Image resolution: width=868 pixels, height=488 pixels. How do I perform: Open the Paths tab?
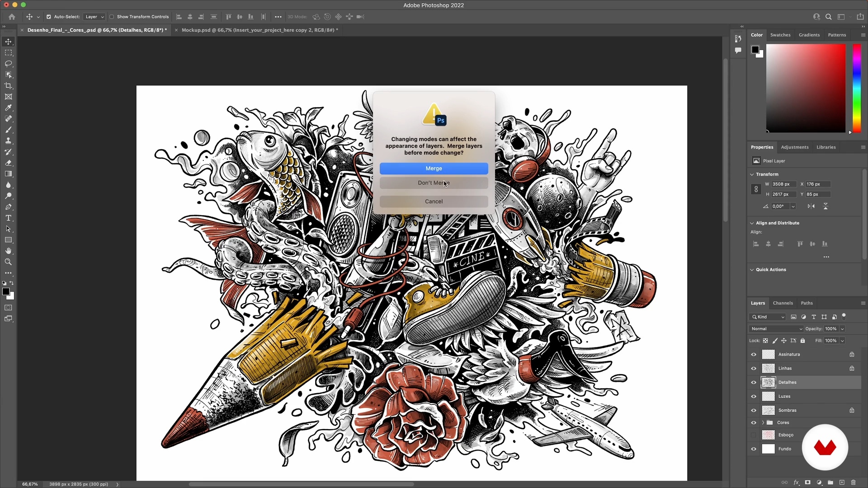coord(807,303)
